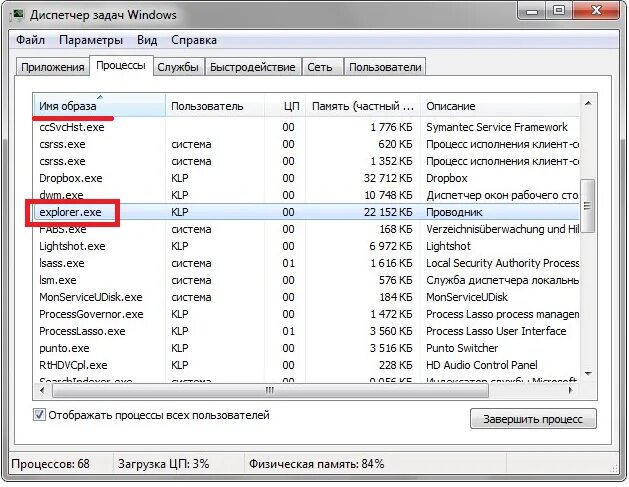Click Process Lasso User Interface description

(x=496, y=331)
